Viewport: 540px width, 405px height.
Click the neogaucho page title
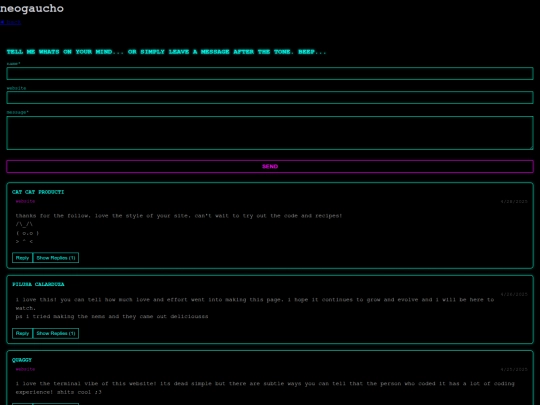32,8
